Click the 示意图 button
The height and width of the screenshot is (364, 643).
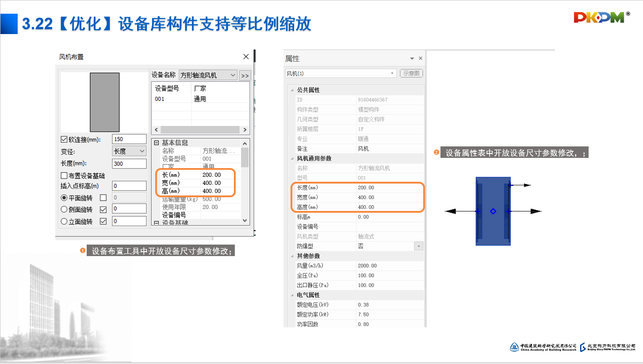coord(412,73)
